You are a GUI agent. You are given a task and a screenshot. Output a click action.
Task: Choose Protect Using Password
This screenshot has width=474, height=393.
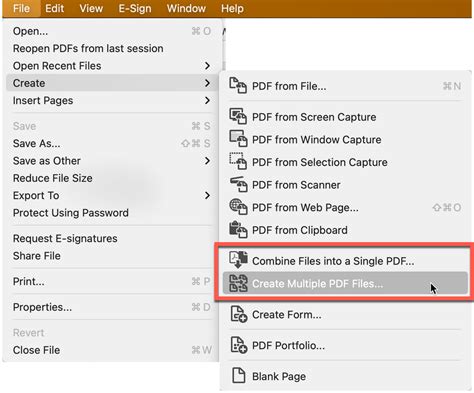(x=112, y=213)
